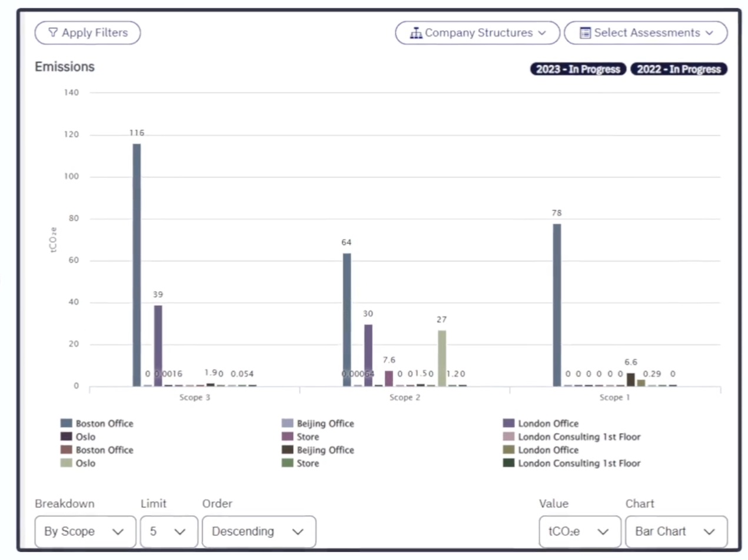Select the 2022 - In Progress badge
This screenshot has height=560, width=748.
pyautogui.click(x=679, y=69)
